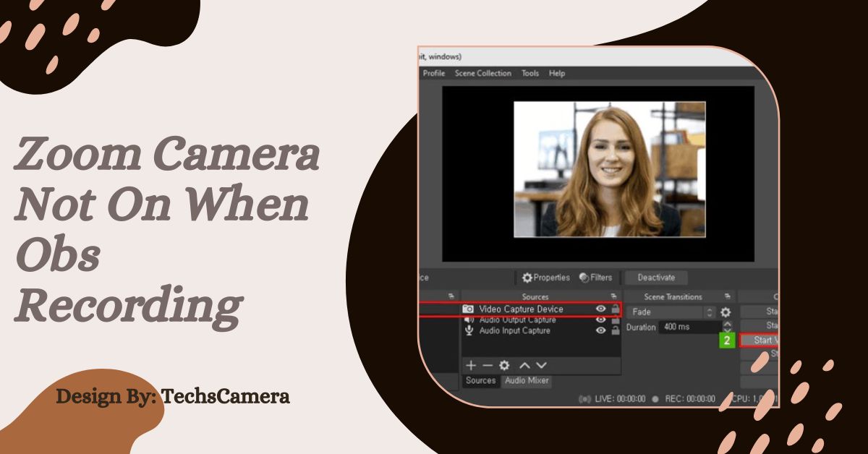Open the Filters button
The image size is (868, 454).
click(x=596, y=278)
